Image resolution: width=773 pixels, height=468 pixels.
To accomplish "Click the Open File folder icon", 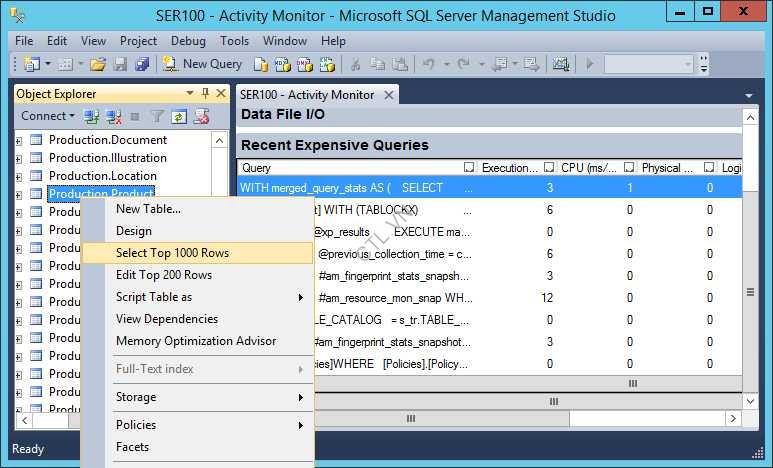I will tap(98, 64).
